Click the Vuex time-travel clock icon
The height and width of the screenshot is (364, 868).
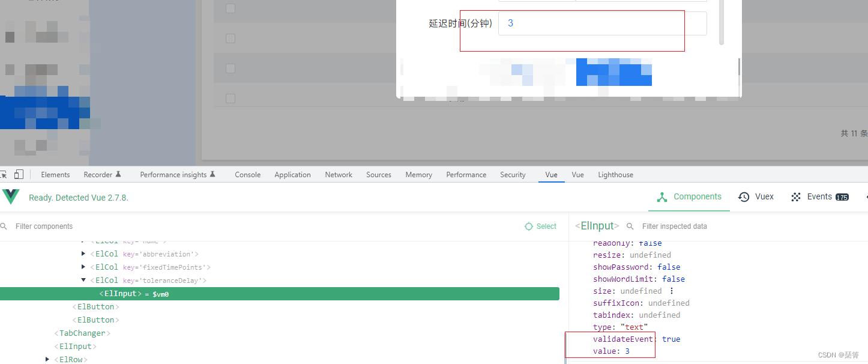click(743, 196)
